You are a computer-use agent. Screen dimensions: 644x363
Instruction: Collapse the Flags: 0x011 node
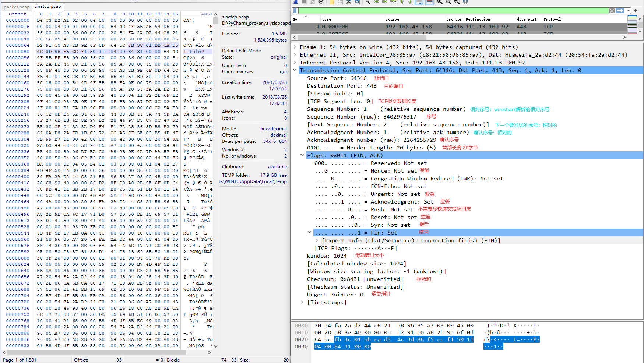click(302, 155)
